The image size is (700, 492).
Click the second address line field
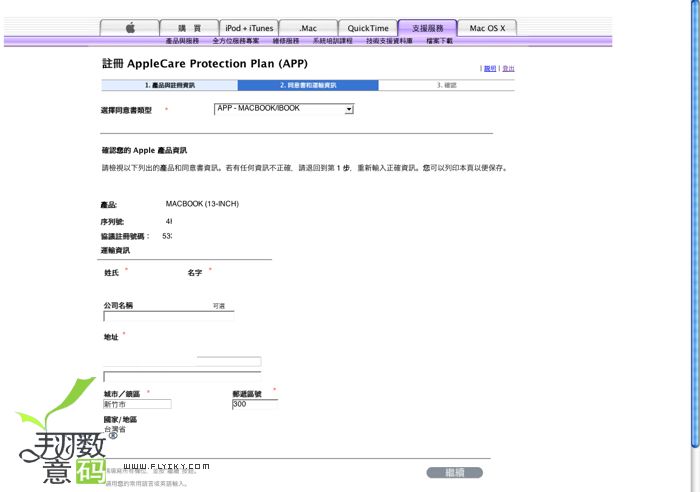coord(182,376)
